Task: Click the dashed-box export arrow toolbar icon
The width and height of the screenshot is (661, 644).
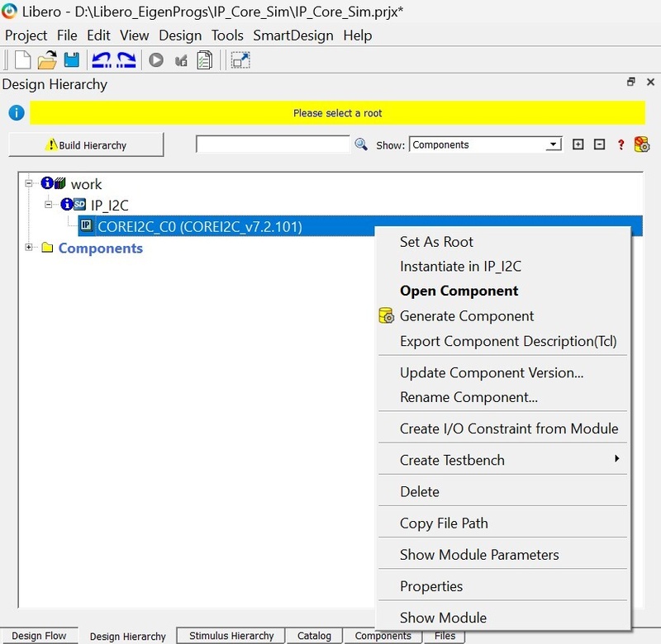Action: (240, 59)
